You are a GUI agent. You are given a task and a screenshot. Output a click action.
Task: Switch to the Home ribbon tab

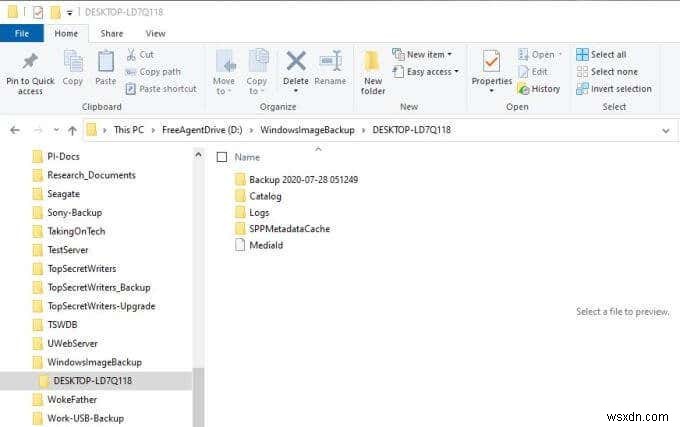(x=66, y=33)
